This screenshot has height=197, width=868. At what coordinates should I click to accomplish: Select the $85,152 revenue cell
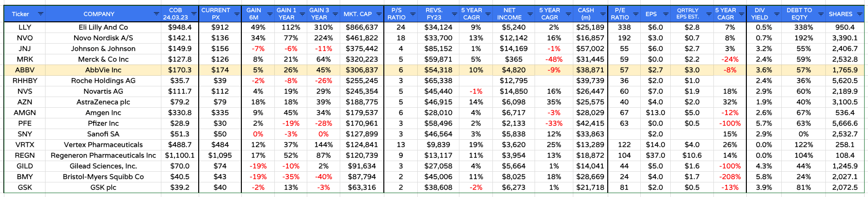tap(438, 49)
